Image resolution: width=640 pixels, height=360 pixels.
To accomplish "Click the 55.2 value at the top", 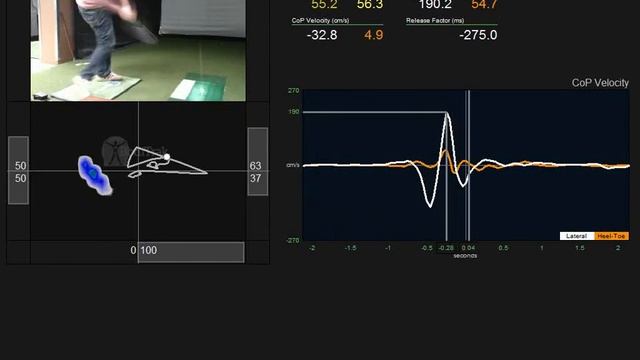I will (324, 4).
